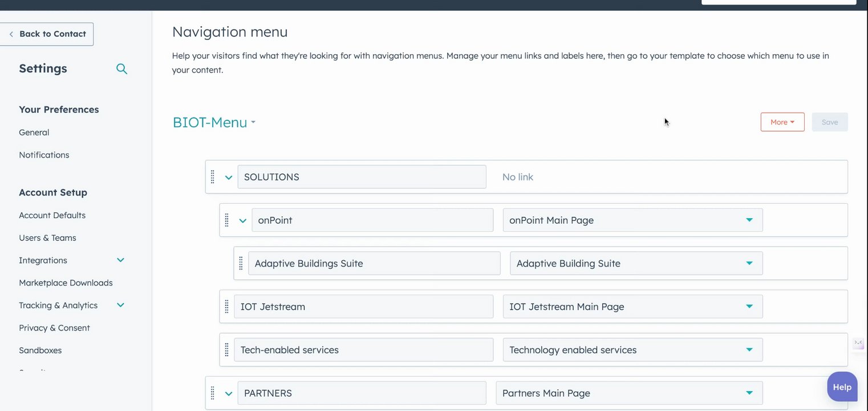868x411 pixels.
Task: Open Sandboxes settings
Action: [40, 350]
